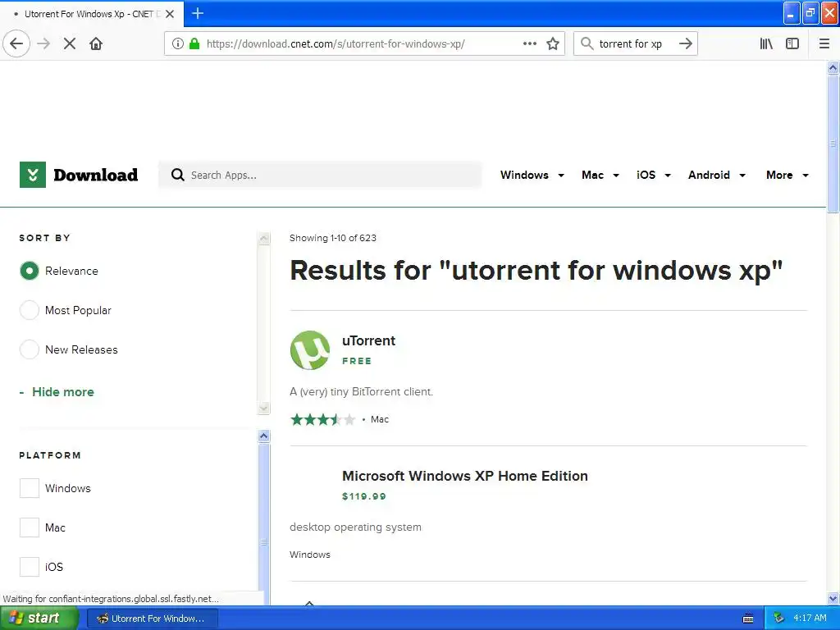The height and width of the screenshot is (630, 840).
Task: Click the magnifier in browser search box
Action: click(587, 43)
